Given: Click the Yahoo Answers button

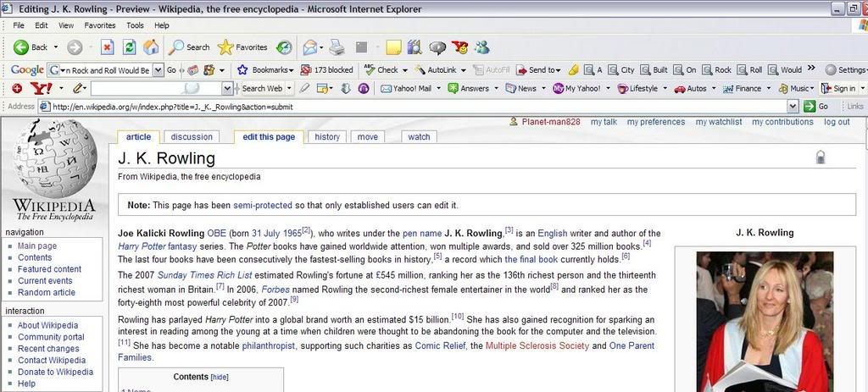Looking at the screenshot, I should point(468,88).
